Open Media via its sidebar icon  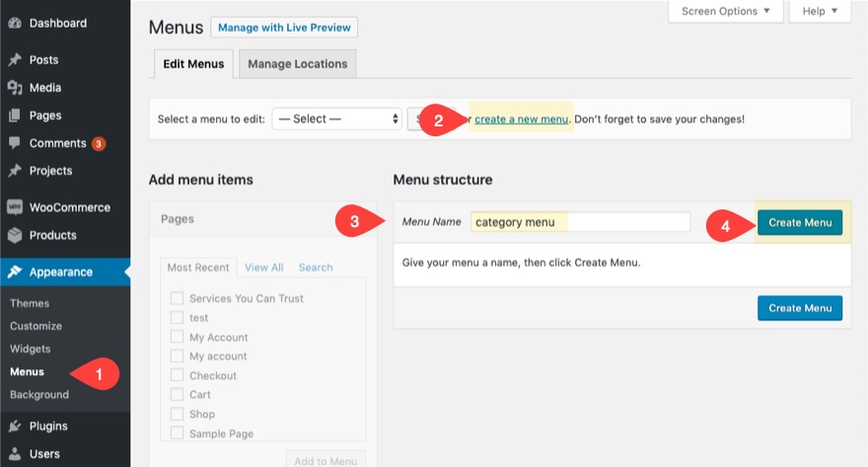15,88
